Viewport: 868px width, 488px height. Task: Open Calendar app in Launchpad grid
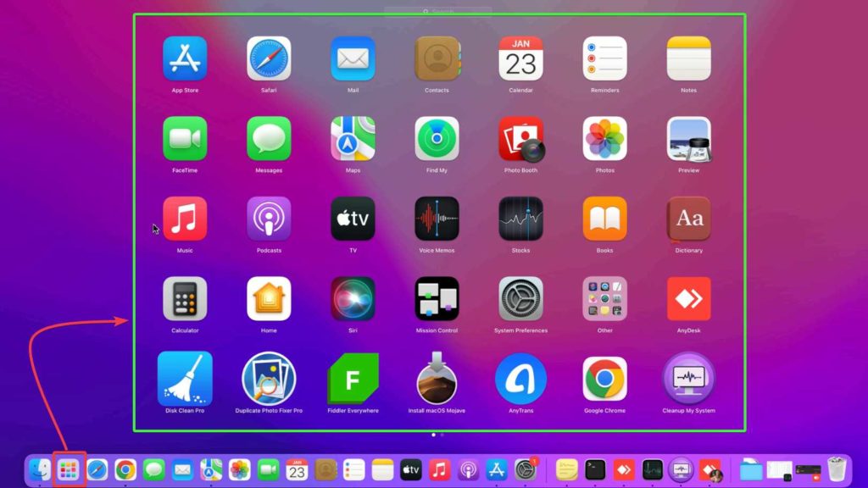point(521,58)
